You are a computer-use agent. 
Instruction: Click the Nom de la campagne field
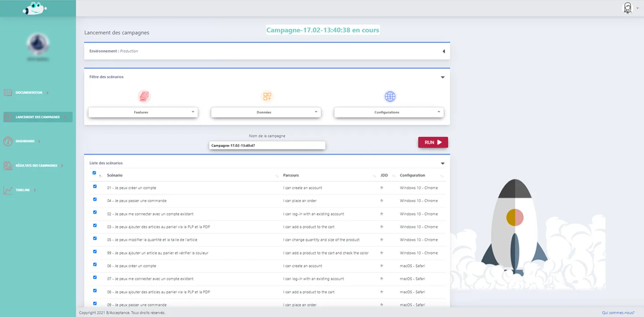click(267, 145)
